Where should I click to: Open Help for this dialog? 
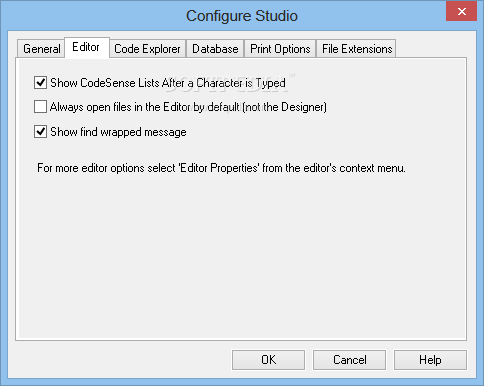[430, 360]
